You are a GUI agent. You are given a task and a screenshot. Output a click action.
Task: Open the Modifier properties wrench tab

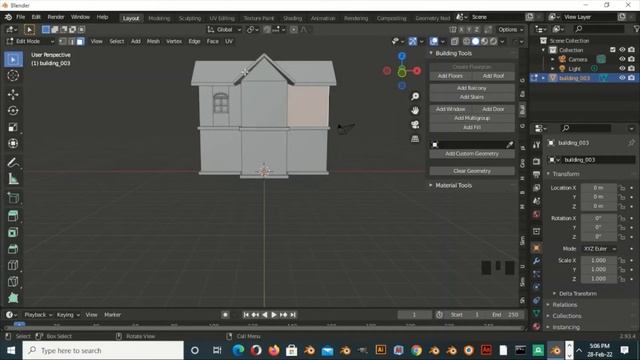point(536,260)
